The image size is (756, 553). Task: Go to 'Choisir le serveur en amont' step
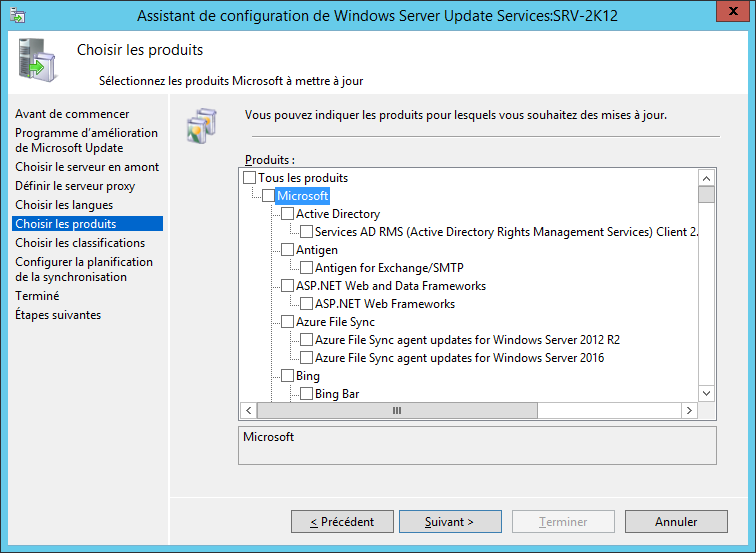click(87, 167)
